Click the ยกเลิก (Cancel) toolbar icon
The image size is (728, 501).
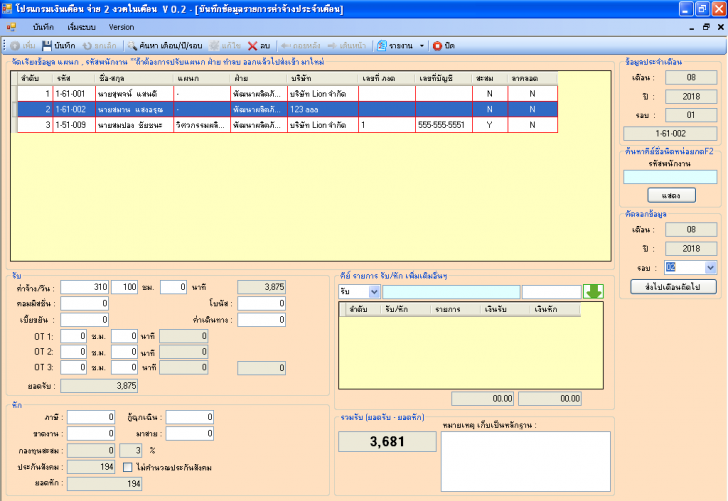[87, 46]
